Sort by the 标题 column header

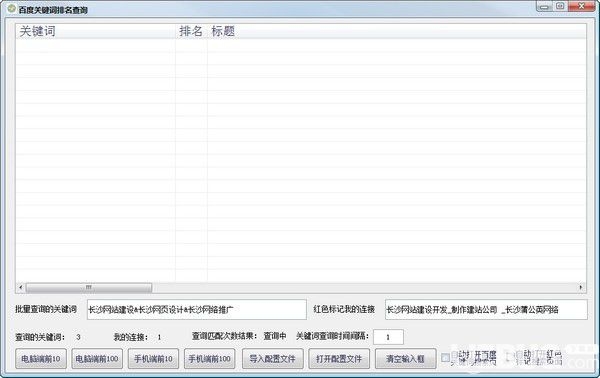[x=397, y=31]
